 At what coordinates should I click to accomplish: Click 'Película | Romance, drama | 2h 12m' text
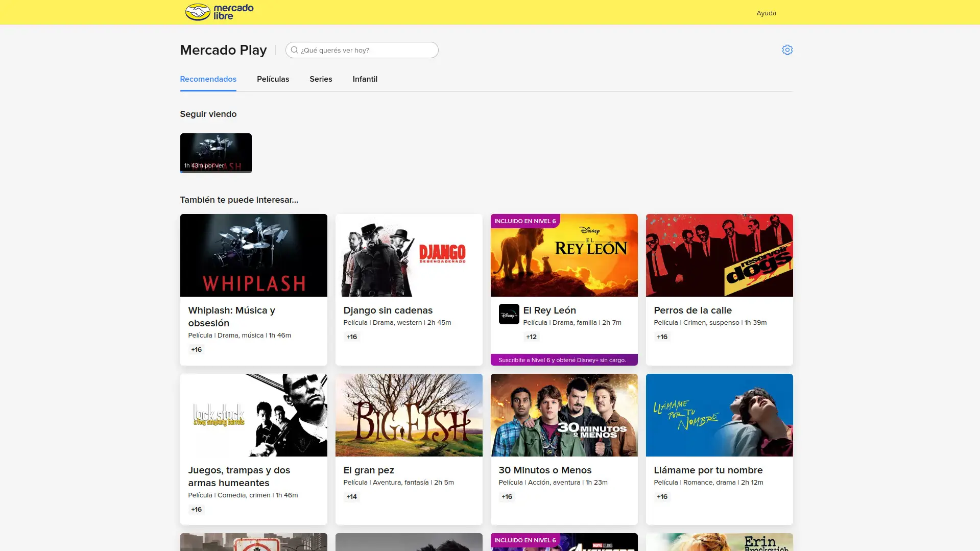point(708,483)
